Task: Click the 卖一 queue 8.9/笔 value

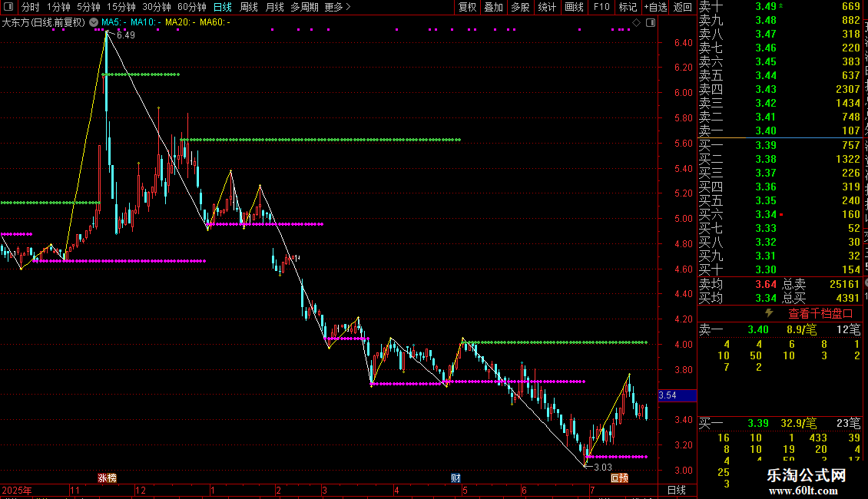Action: tap(802, 329)
